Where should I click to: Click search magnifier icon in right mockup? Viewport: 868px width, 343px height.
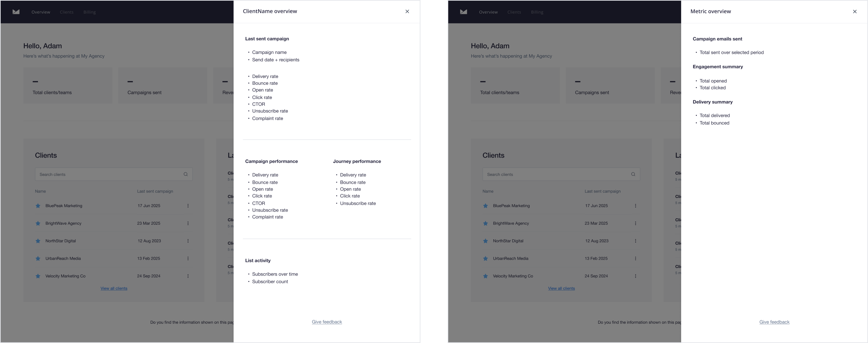point(633,174)
